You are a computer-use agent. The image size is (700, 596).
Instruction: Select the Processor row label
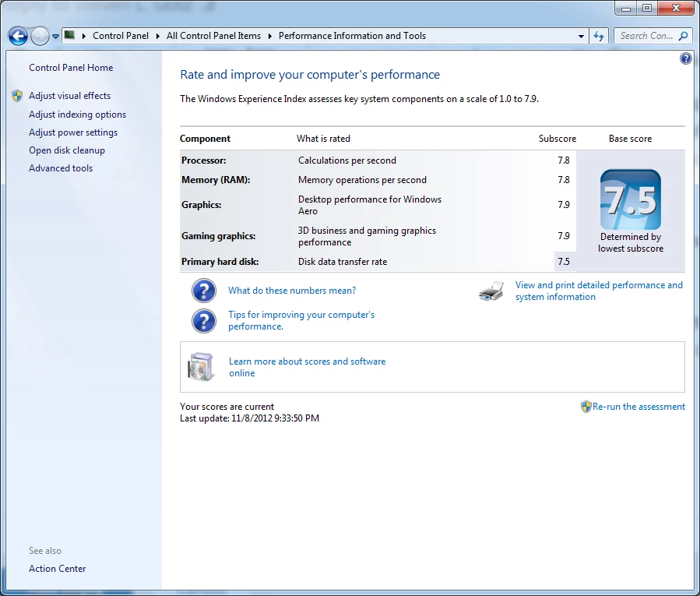click(203, 160)
